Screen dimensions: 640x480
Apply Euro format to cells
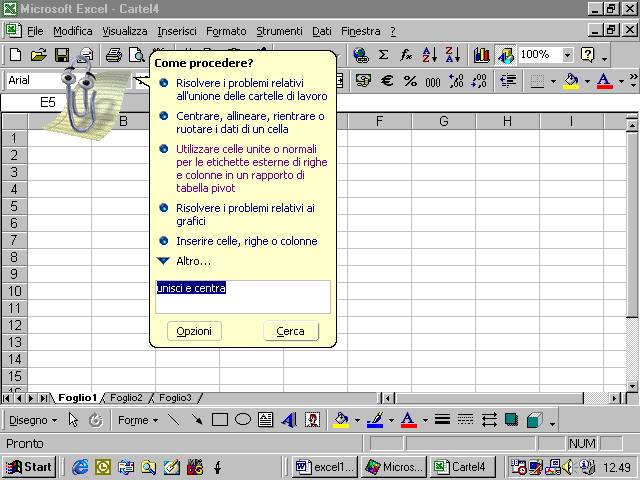coord(387,80)
